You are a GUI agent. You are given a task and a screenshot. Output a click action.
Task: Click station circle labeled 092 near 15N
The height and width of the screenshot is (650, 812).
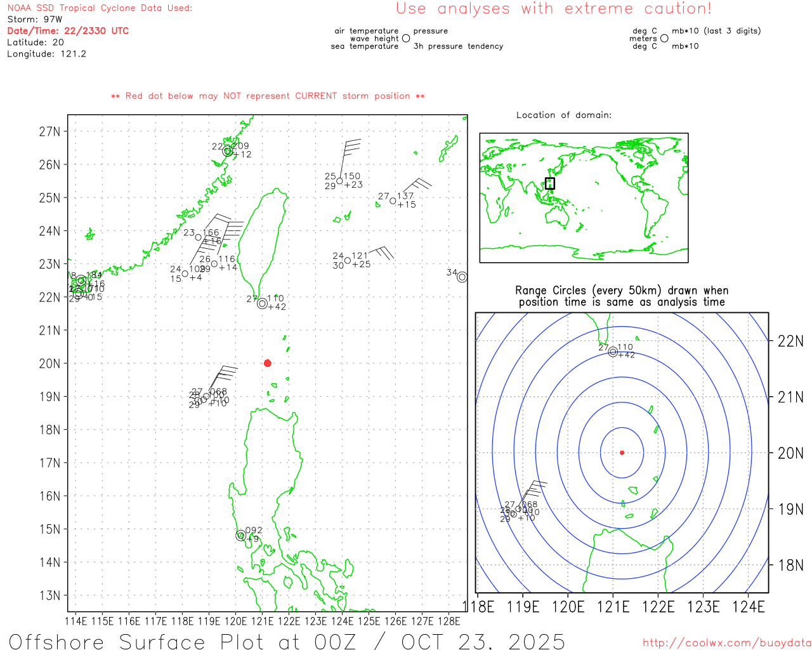(x=241, y=535)
